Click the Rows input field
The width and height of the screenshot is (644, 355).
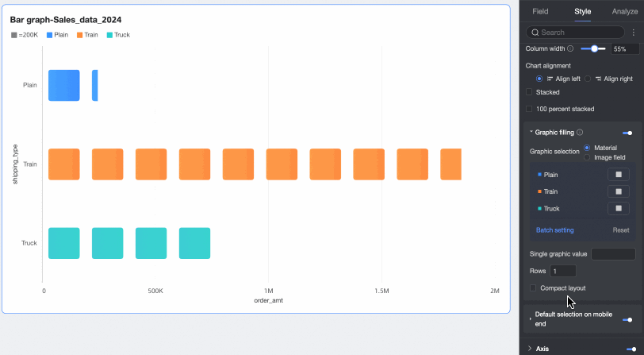point(563,271)
